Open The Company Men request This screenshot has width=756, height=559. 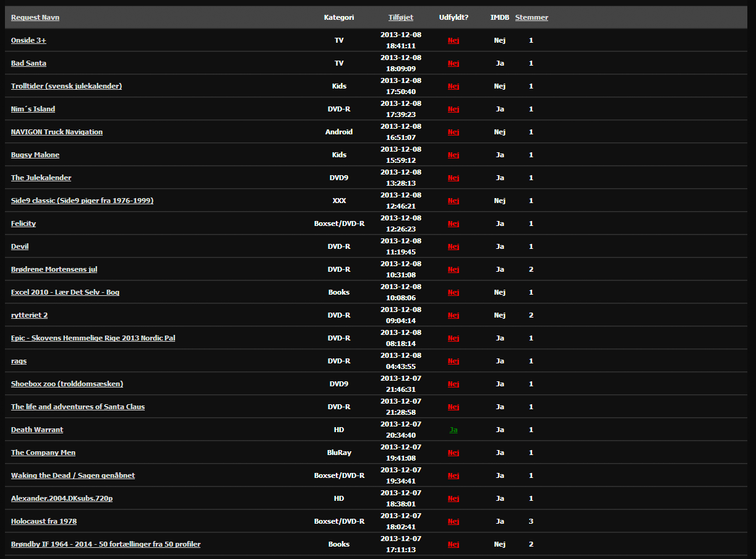click(x=43, y=453)
